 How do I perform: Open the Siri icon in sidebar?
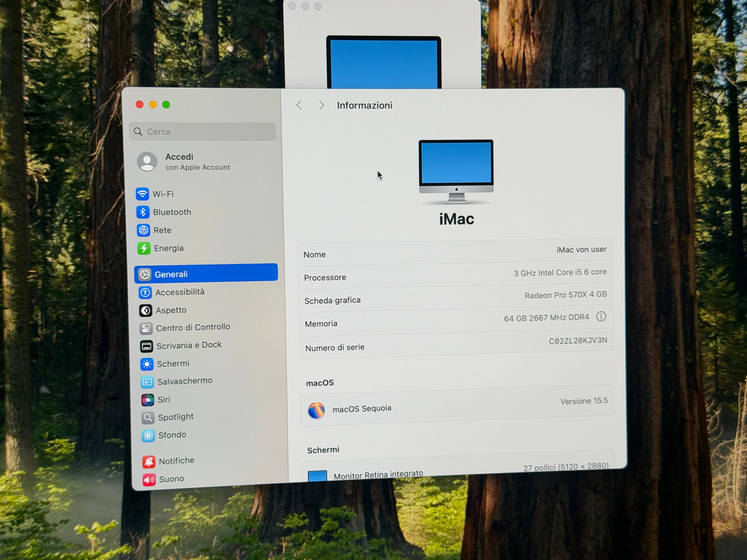click(x=148, y=400)
